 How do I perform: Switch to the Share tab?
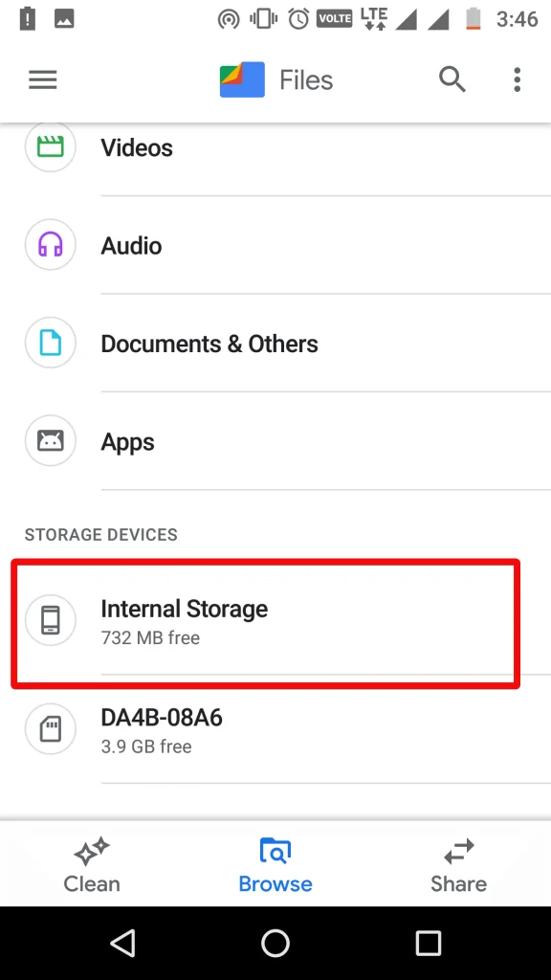coord(458,864)
